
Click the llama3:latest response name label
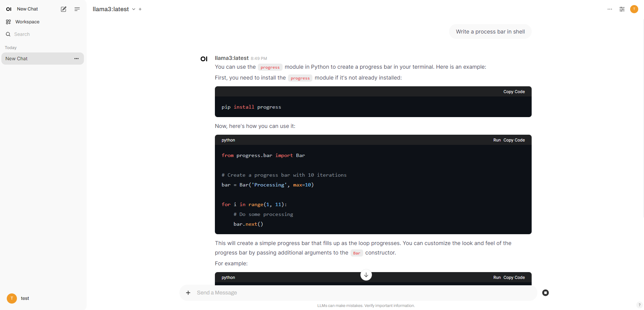(232, 58)
